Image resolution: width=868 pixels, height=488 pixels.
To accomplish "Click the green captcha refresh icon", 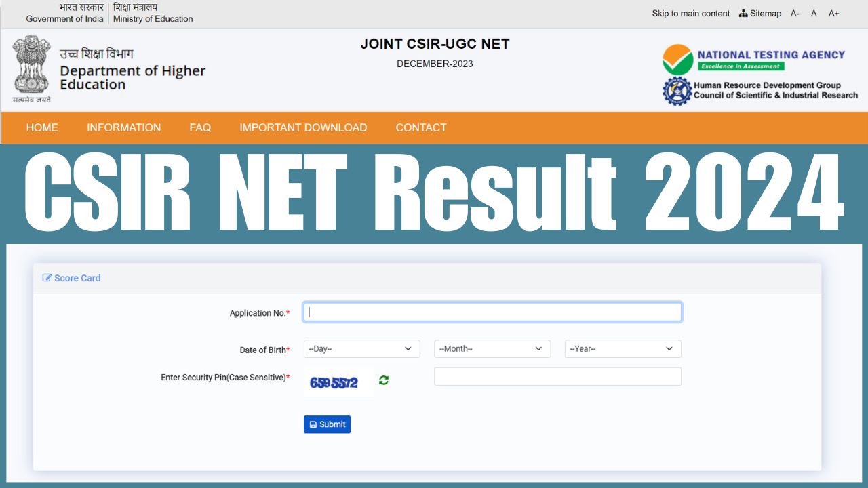I will click(384, 380).
